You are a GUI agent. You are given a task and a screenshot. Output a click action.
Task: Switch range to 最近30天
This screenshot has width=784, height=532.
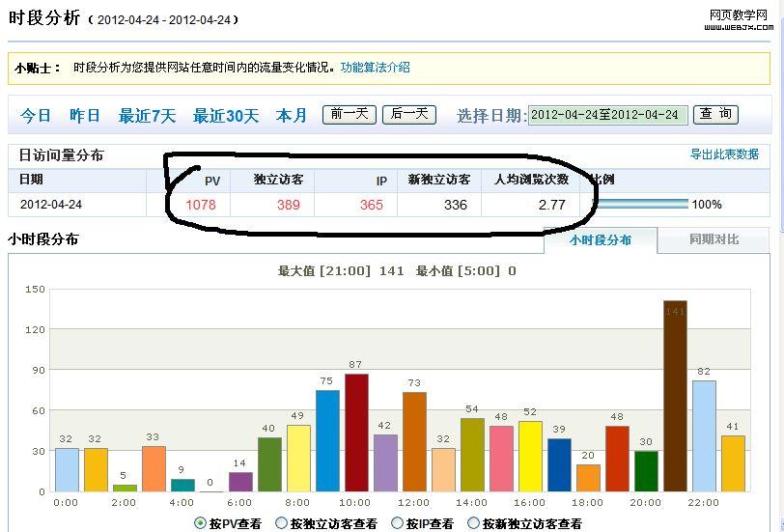pyautogui.click(x=226, y=116)
